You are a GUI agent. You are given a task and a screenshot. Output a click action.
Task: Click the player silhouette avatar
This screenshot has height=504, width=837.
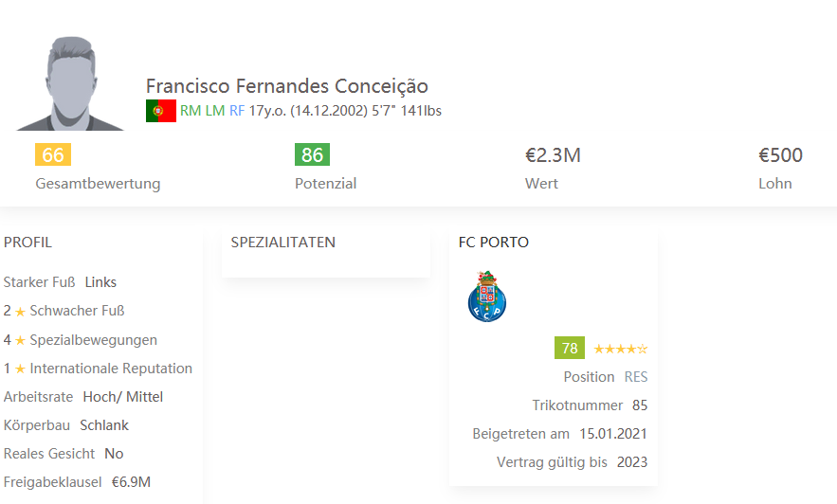click(x=70, y=83)
